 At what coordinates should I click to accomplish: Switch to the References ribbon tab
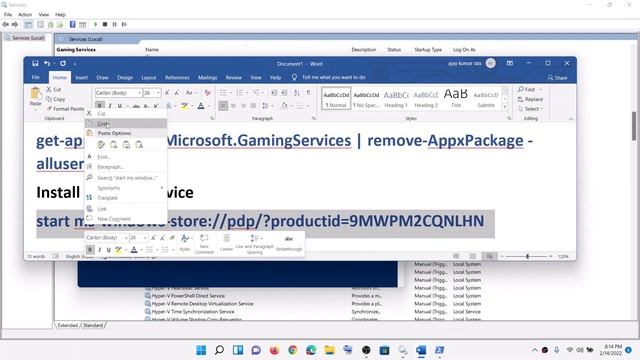pyautogui.click(x=177, y=78)
